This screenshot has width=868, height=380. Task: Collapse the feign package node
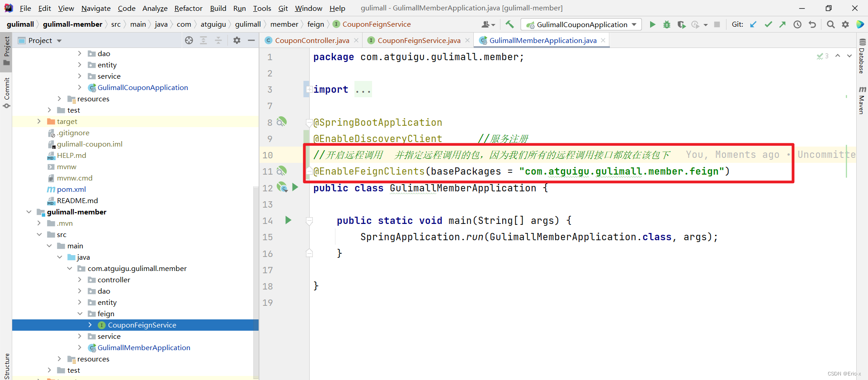point(80,313)
